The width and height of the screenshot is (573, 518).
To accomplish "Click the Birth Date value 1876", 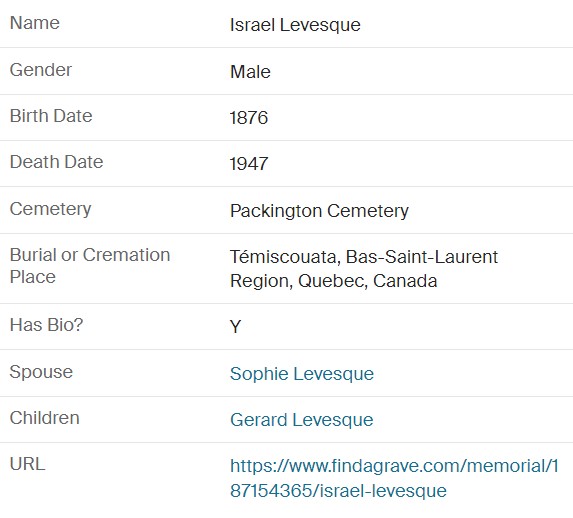I will (249, 118).
